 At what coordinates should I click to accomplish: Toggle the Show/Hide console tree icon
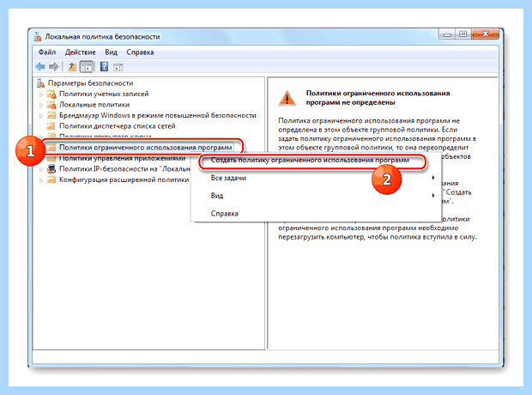coord(87,67)
